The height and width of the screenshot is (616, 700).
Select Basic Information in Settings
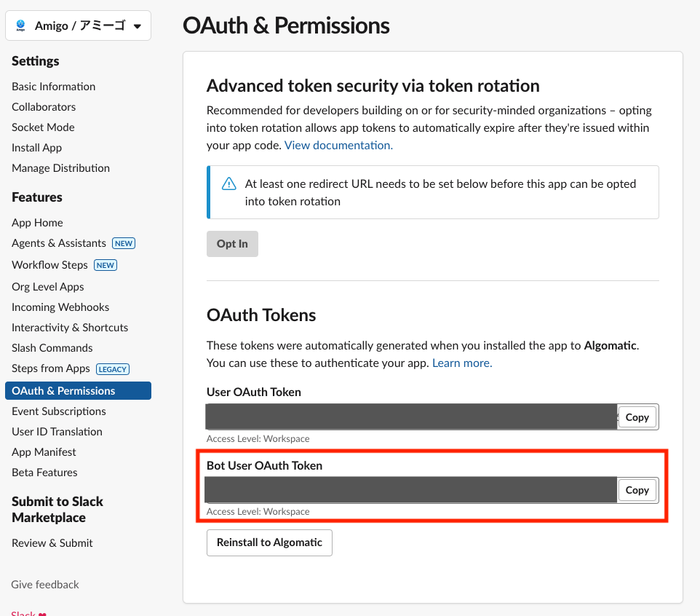pos(54,87)
